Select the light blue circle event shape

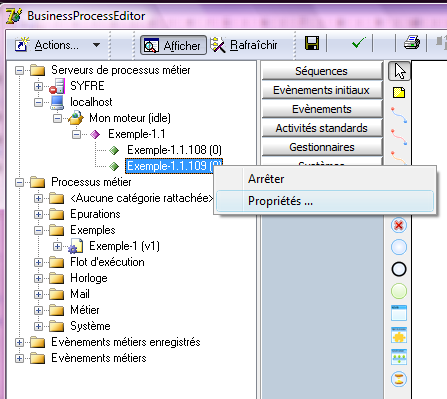(399, 247)
